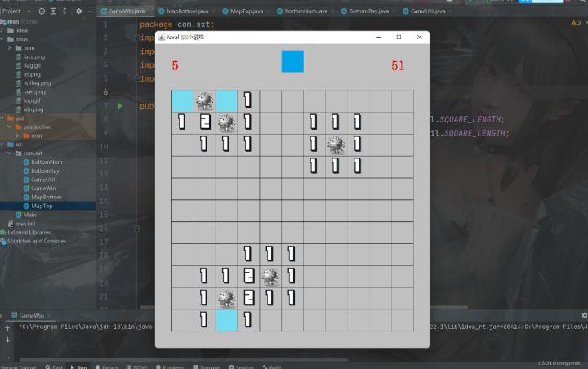Open the Project view dropdown

pos(29,11)
